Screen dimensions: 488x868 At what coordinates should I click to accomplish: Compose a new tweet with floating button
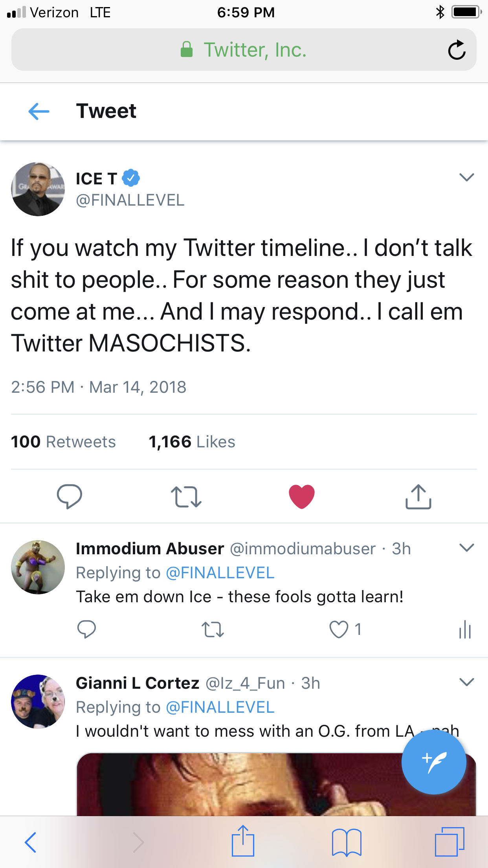[x=434, y=762]
